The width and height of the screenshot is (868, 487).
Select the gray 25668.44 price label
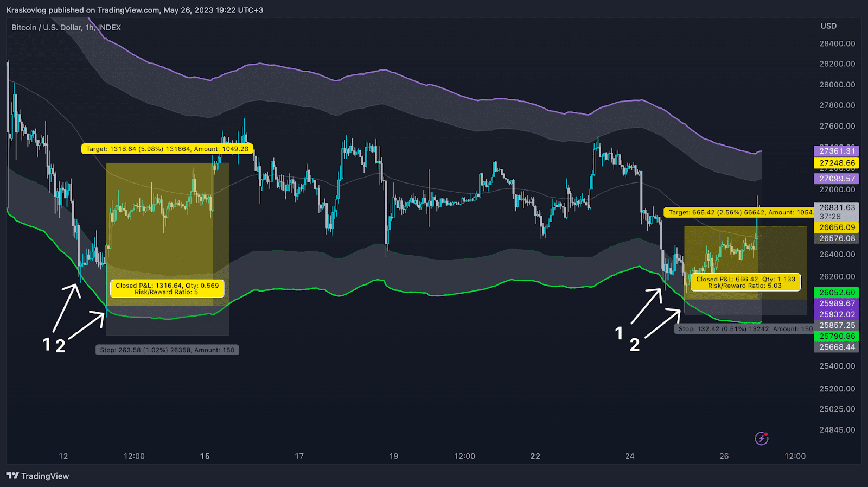tap(837, 347)
